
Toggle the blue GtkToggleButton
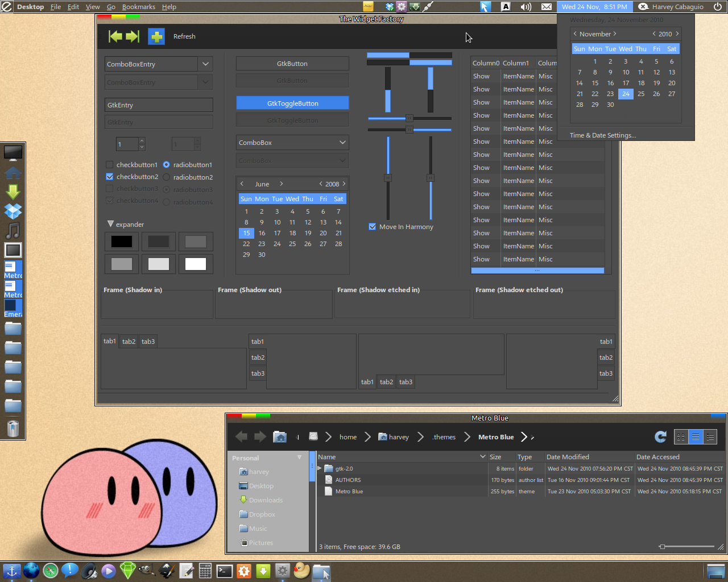[292, 103]
